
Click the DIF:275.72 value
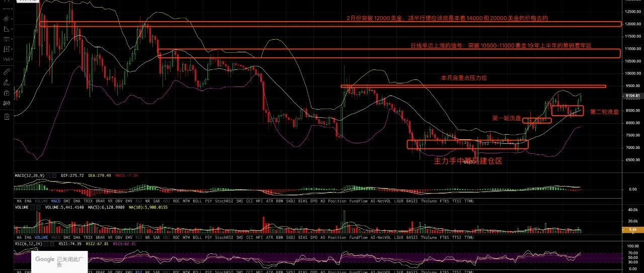tap(72, 175)
